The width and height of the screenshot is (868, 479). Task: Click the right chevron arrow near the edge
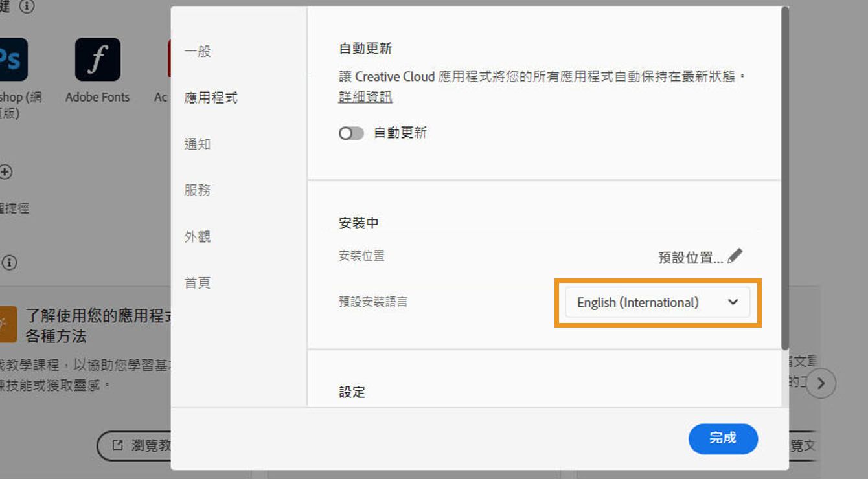(x=821, y=383)
